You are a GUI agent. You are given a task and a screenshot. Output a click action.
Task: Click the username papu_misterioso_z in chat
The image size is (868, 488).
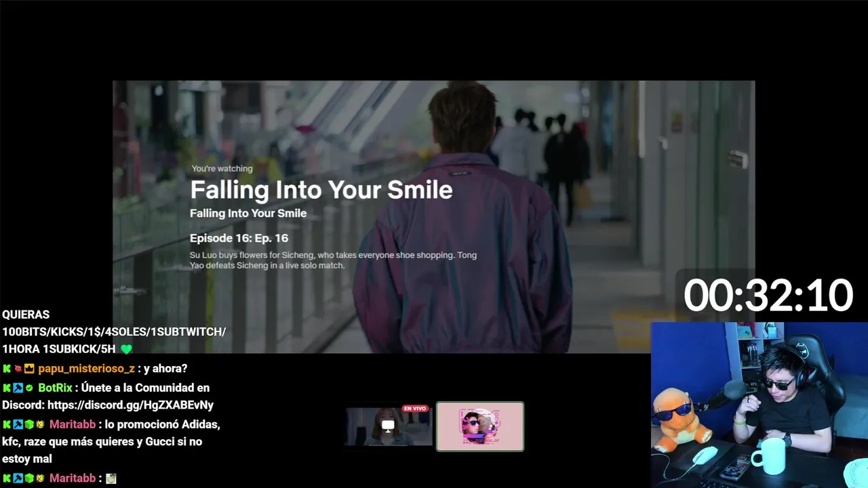click(87, 369)
